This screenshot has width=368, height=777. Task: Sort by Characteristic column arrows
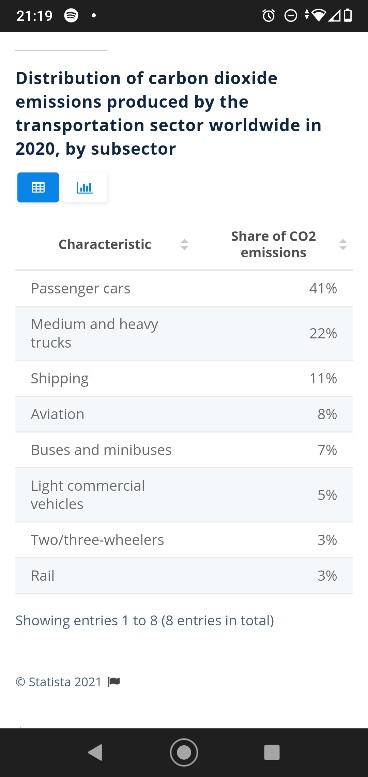click(184, 244)
